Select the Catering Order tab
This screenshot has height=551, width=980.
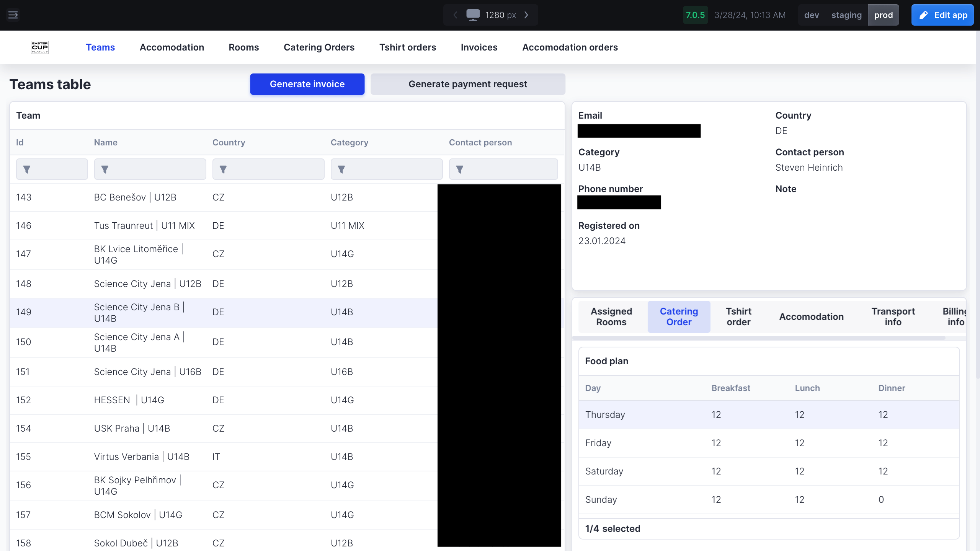(x=679, y=316)
